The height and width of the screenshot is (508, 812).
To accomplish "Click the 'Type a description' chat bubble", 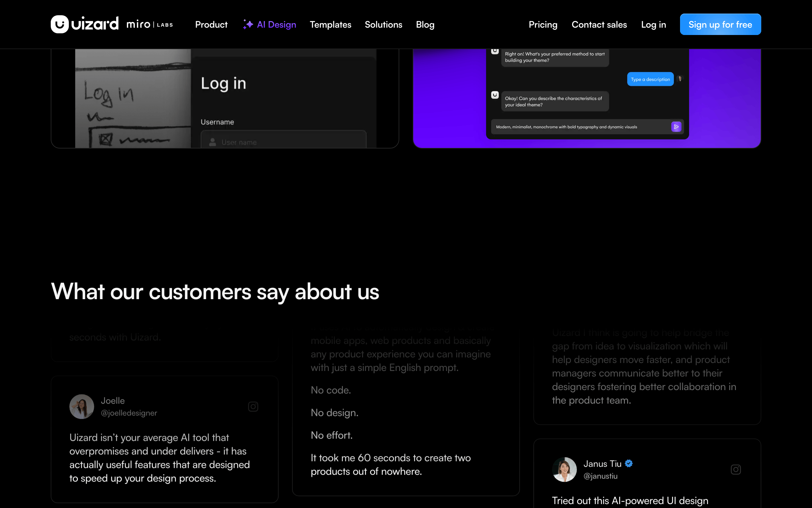I will coord(650,79).
